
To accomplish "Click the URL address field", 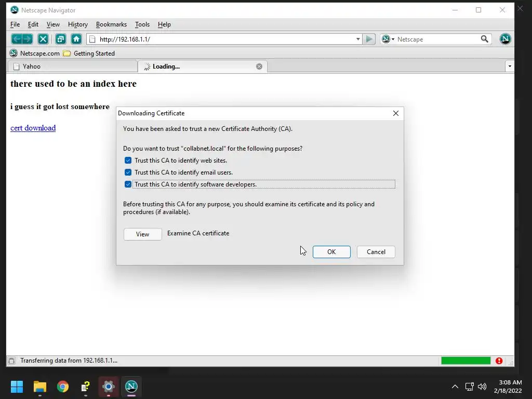I will (225, 39).
